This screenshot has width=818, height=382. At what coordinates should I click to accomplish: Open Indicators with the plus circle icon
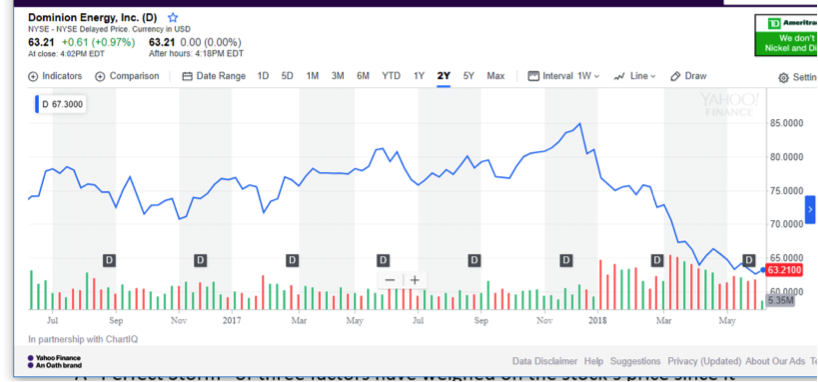[33, 76]
